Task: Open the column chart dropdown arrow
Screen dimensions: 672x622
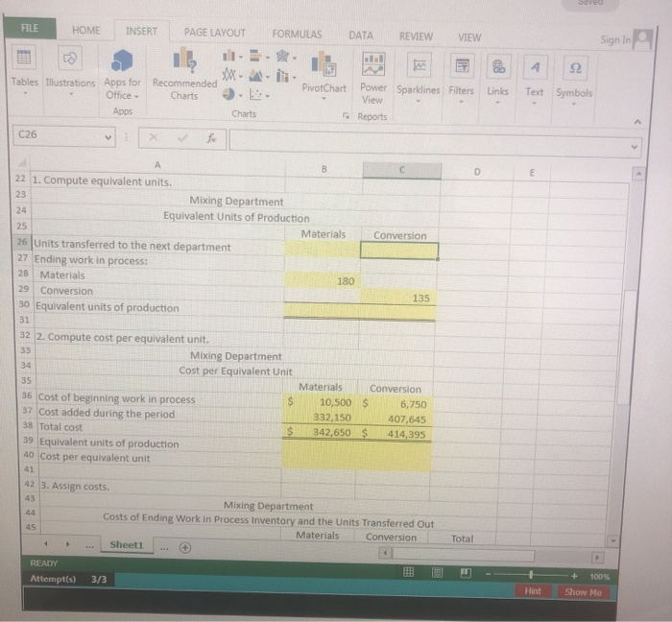Action: 241,57
